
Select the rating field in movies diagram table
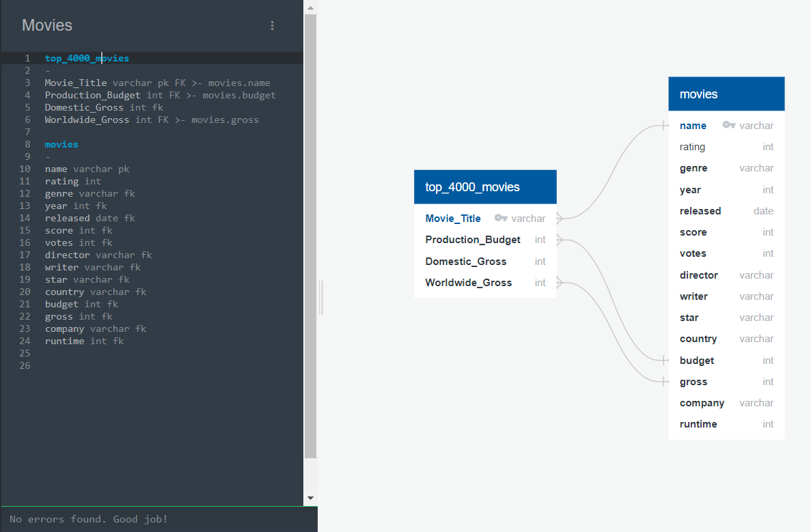click(x=726, y=147)
